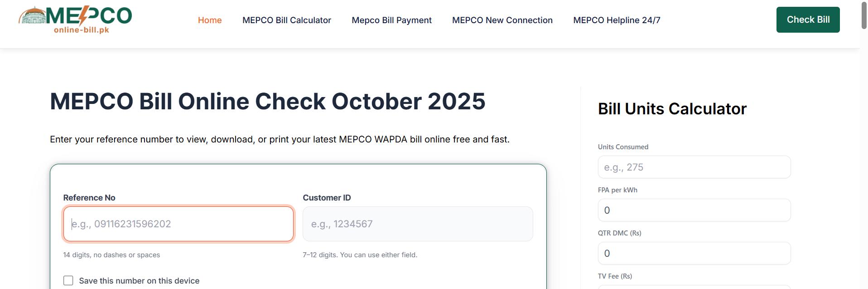Click the Bill Units Calculator heading

coord(672,109)
